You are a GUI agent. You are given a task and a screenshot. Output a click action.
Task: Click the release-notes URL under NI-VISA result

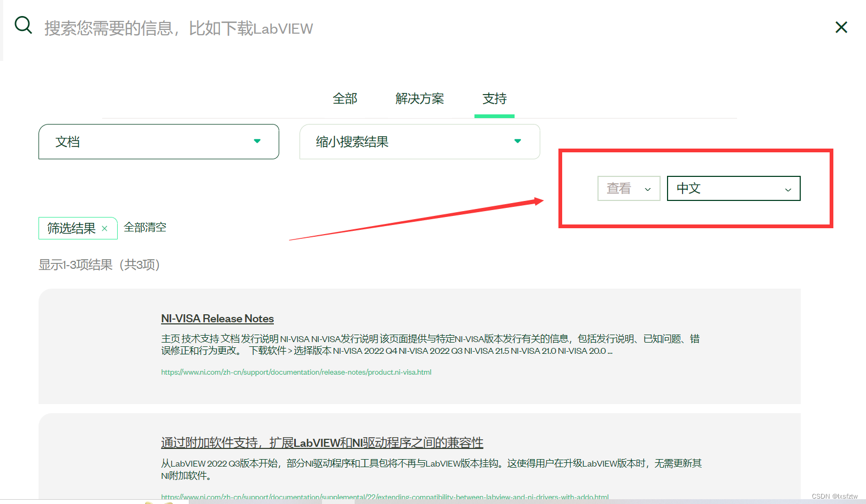coord(296,372)
